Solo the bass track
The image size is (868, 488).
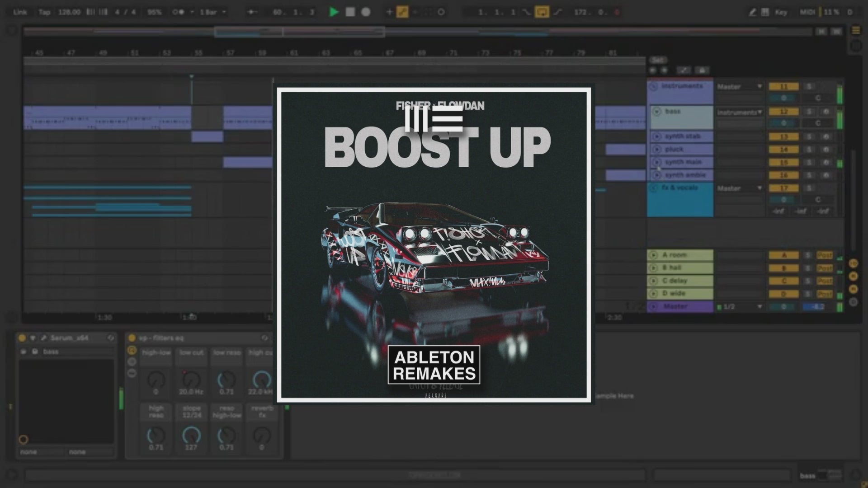pos(809,112)
